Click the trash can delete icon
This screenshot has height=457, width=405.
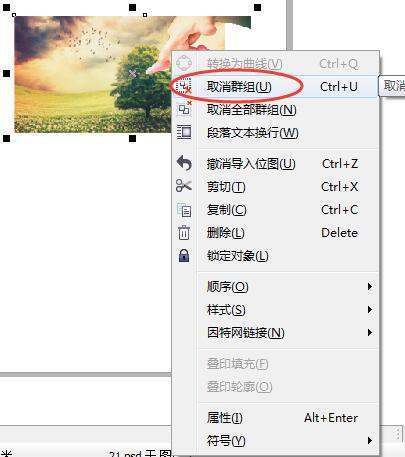click(x=184, y=232)
